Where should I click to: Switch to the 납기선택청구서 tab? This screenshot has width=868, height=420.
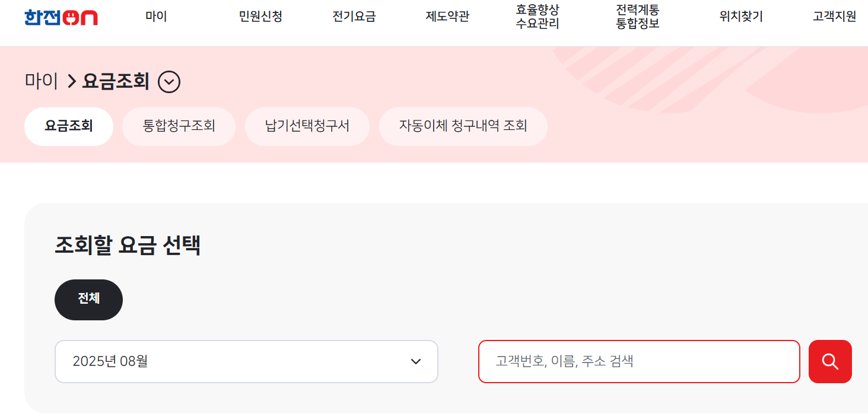pos(307,126)
